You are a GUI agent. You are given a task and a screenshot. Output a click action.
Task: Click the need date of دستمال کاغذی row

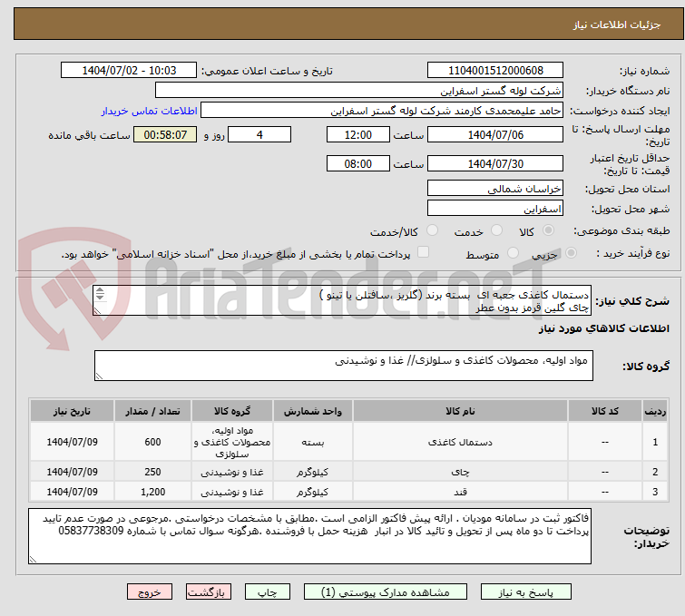click(72, 442)
